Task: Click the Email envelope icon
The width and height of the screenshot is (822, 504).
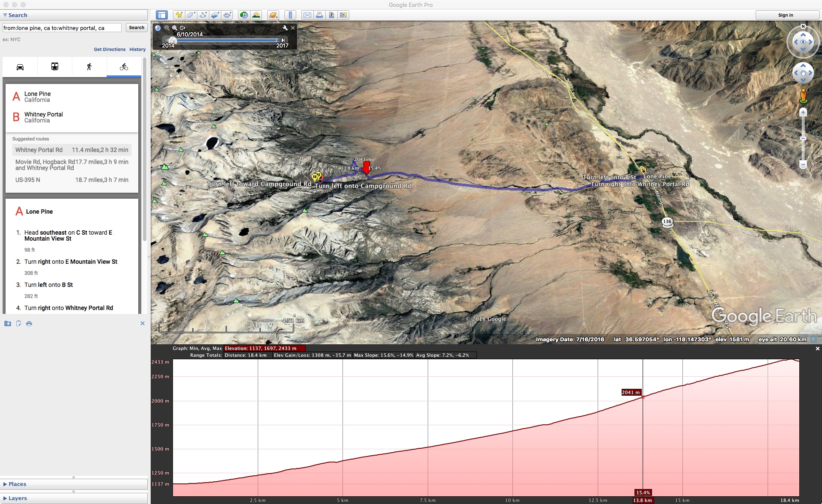Action: click(x=307, y=15)
